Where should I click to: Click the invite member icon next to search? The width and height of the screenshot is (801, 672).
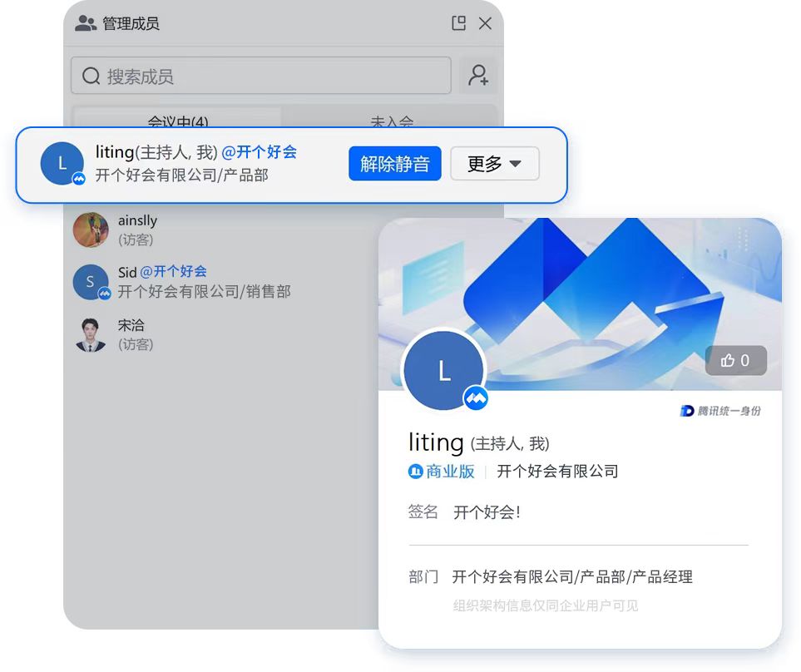(x=478, y=76)
